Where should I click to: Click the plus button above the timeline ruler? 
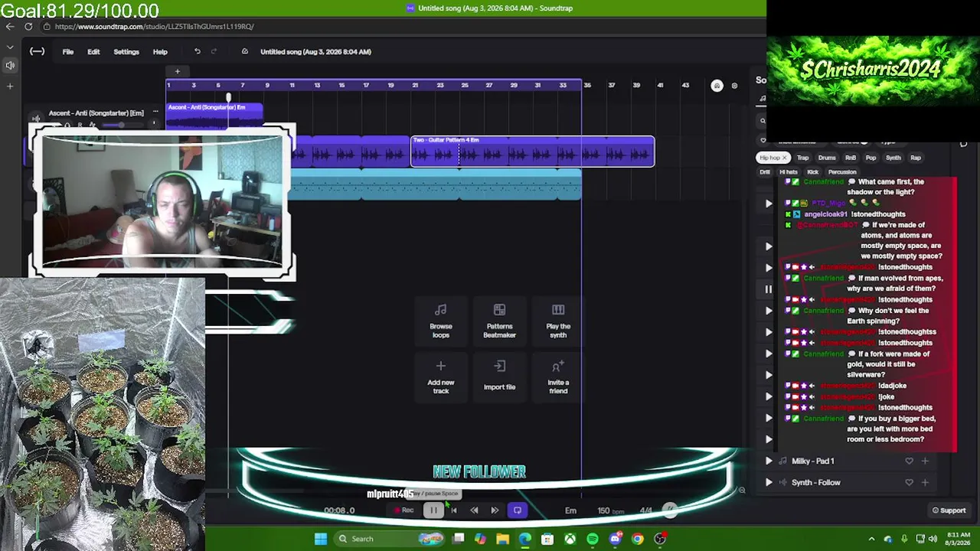click(177, 72)
